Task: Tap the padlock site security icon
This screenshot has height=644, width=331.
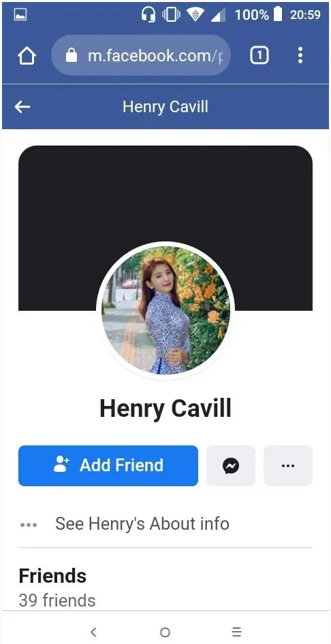Action: (x=72, y=55)
